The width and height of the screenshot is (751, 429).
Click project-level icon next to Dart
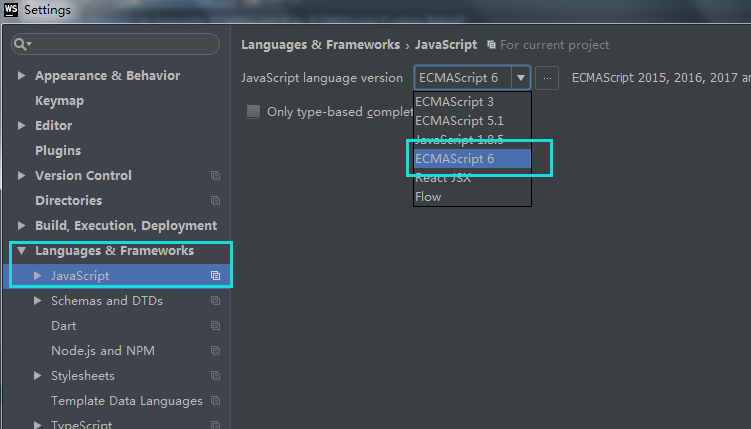click(x=216, y=326)
